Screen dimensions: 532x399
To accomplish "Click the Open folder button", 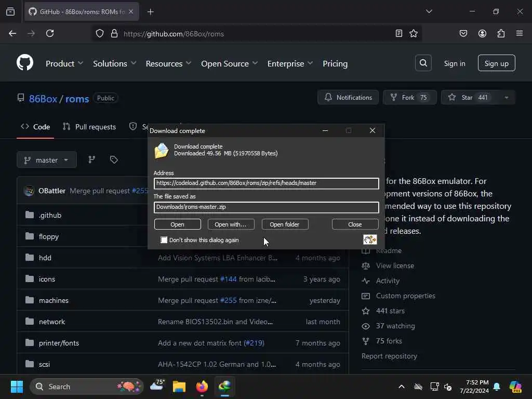I will 285,224.
